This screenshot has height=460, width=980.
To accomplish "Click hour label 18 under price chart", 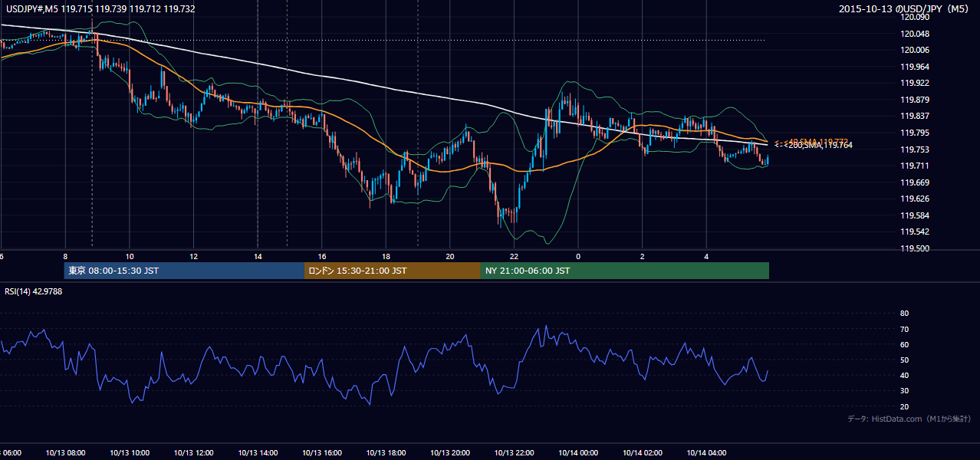I will click(386, 256).
